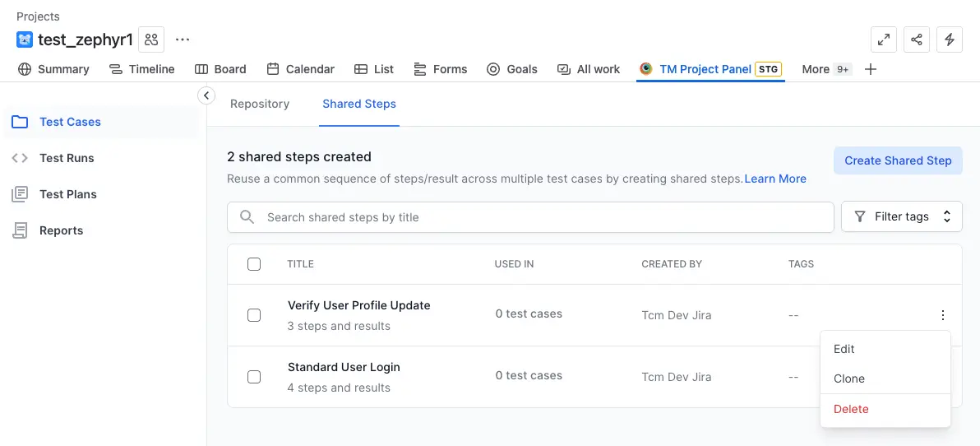Add a new tab with plus icon
980x446 pixels.
871,69
